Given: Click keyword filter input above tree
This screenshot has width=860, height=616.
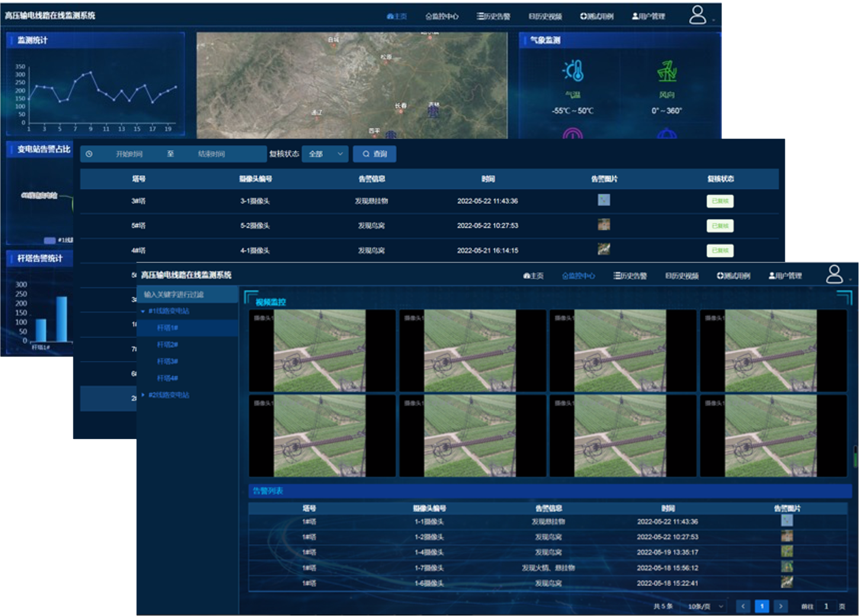Looking at the screenshot, I should coord(188,294).
